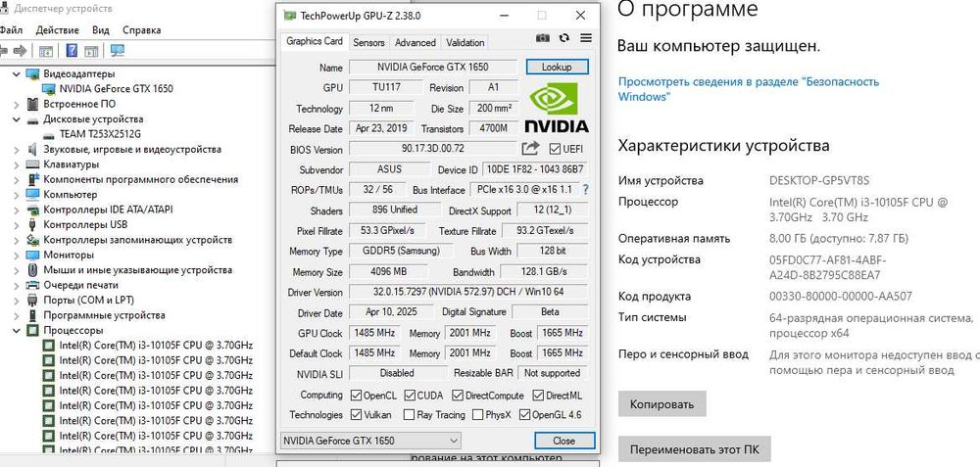Select NVIDIA GeForce GTX 1650 in device tree
Screen dimensions: 980x467
[x=116, y=89]
